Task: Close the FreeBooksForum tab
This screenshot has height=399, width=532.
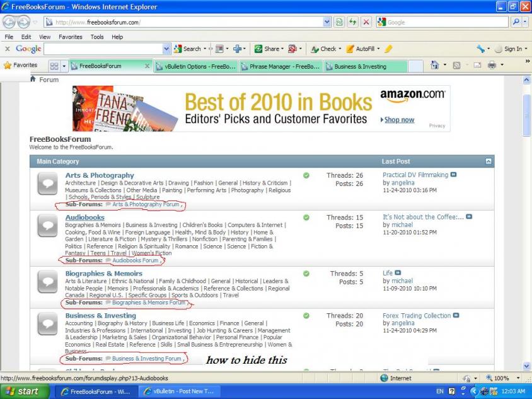Action: coord(147,66)
